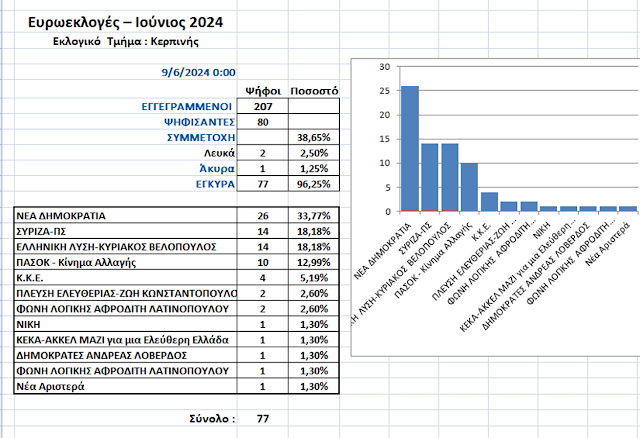Image resolution: width=640 pixels, height=438 pixels.
Task: Select the ΝΕΑ ΔΗΜΟΚΡΑΤΙΑ vote count 26
Action: [x=263, y=216]
